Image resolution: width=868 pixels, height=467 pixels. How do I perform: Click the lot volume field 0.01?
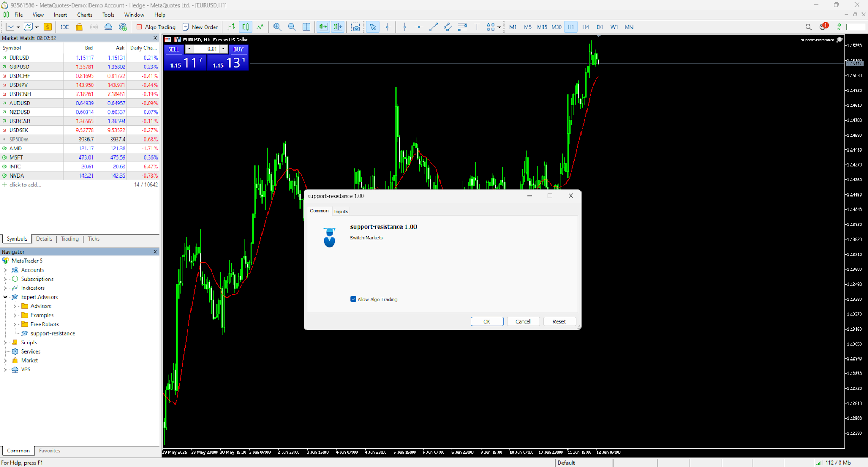(x=206, y=49)
